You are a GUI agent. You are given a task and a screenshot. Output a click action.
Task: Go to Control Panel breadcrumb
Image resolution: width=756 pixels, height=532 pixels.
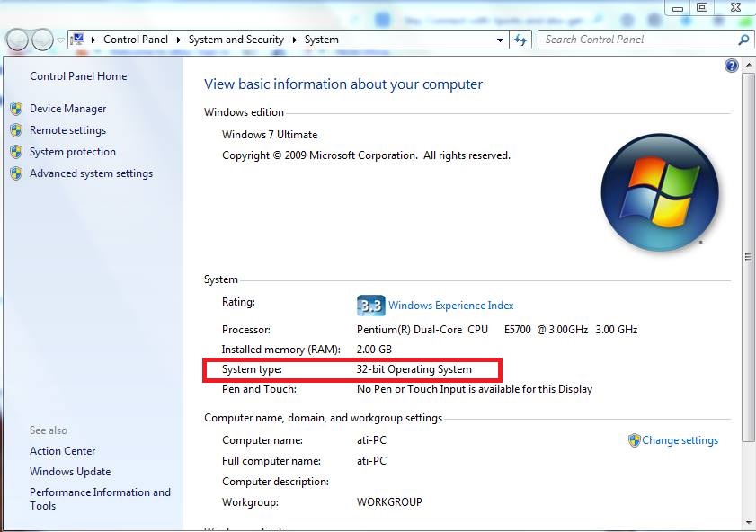click(136, 40)
